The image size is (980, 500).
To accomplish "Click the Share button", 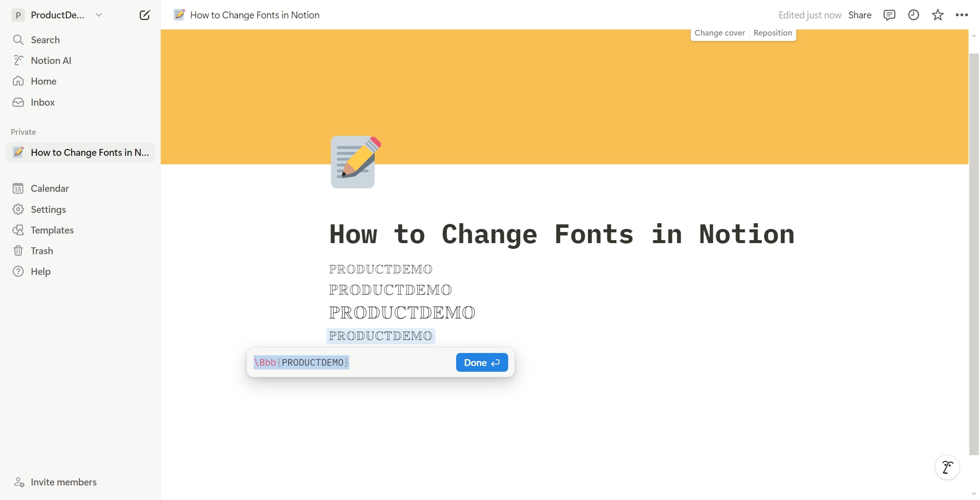I will click(860, 15).
